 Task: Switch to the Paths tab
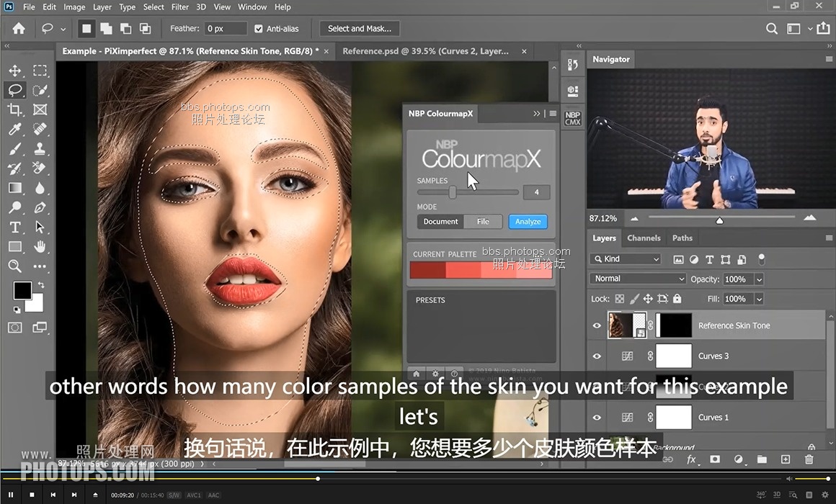click(x=682, y=238)
